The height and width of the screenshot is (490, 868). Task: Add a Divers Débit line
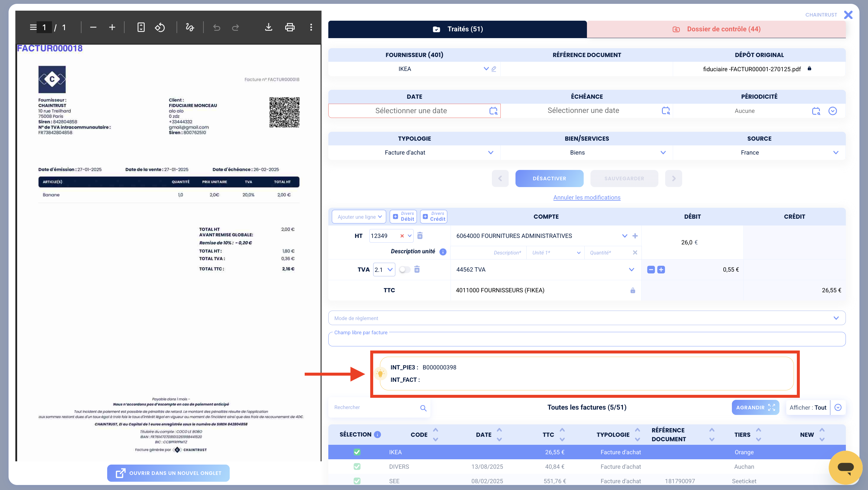tap(403, 217)
